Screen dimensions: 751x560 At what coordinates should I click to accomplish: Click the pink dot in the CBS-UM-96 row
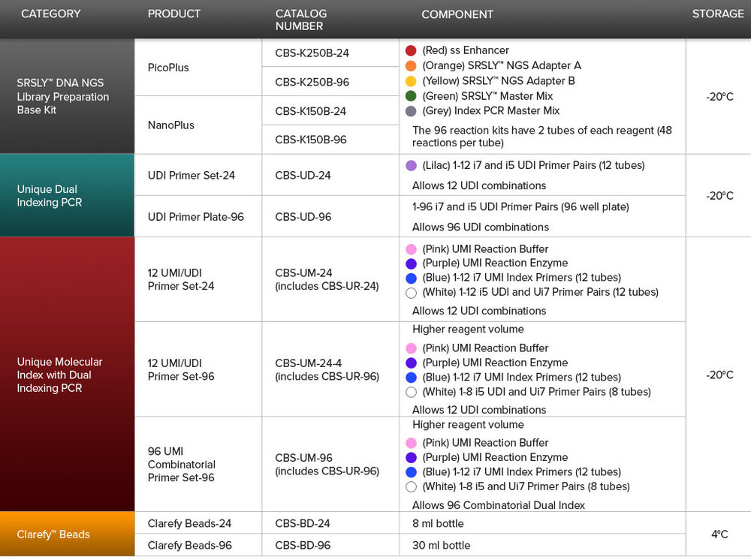click(x=411, y=443)
